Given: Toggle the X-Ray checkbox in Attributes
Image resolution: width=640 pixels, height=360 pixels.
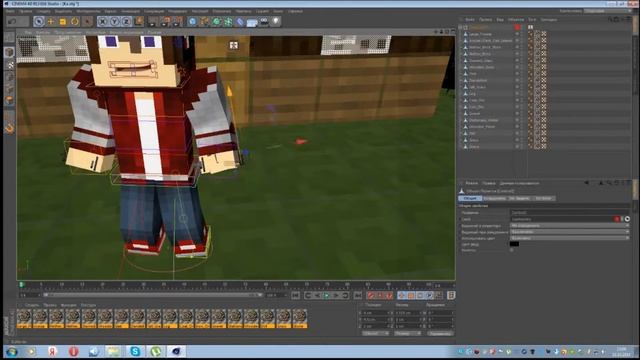Looking at the screenshot, I should pyautogui.click(x=512, y=250).
